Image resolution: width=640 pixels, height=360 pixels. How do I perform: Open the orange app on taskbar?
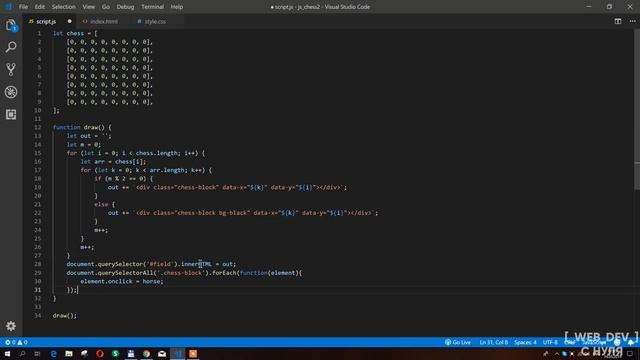[x=193, y=353]
